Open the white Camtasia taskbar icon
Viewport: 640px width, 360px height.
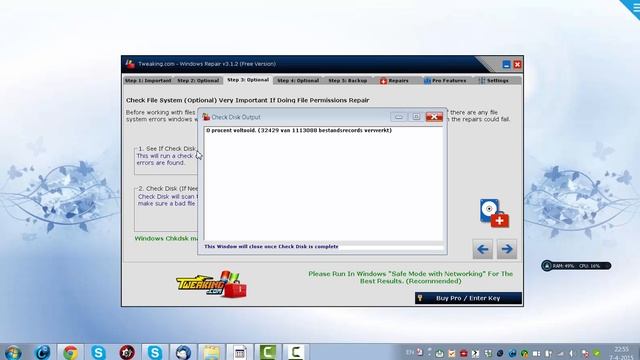(296, 352)
